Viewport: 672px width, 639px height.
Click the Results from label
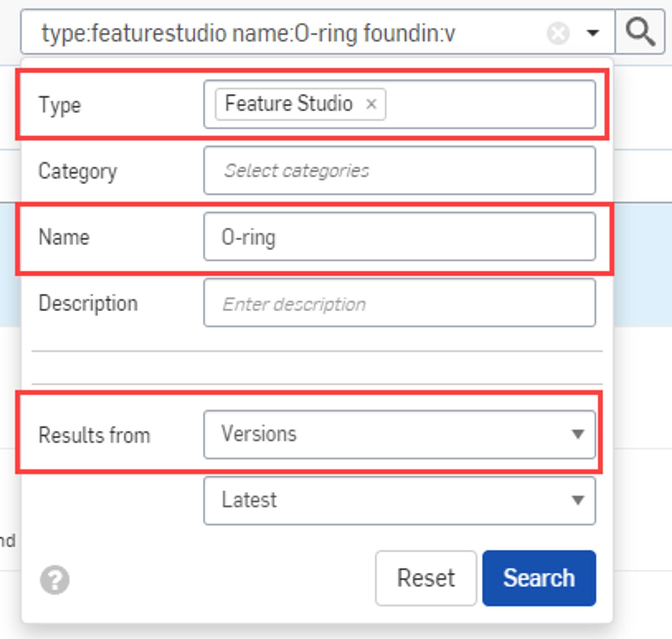coord(94,435)
